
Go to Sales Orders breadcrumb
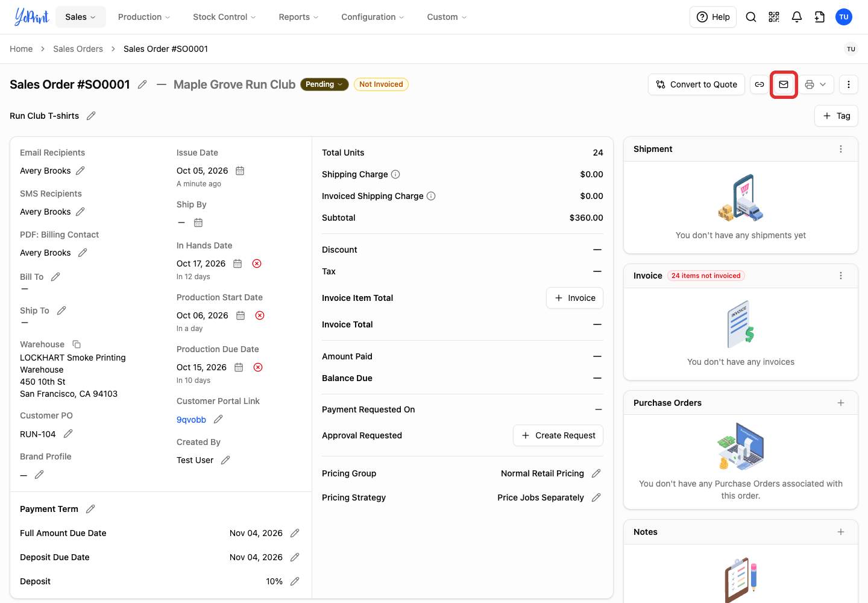pyautogui.click(x=78, y=49)
